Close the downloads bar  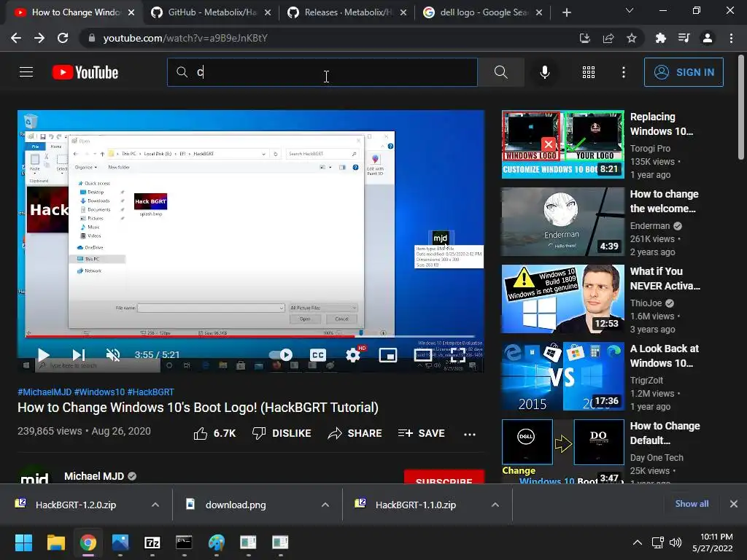734,504
